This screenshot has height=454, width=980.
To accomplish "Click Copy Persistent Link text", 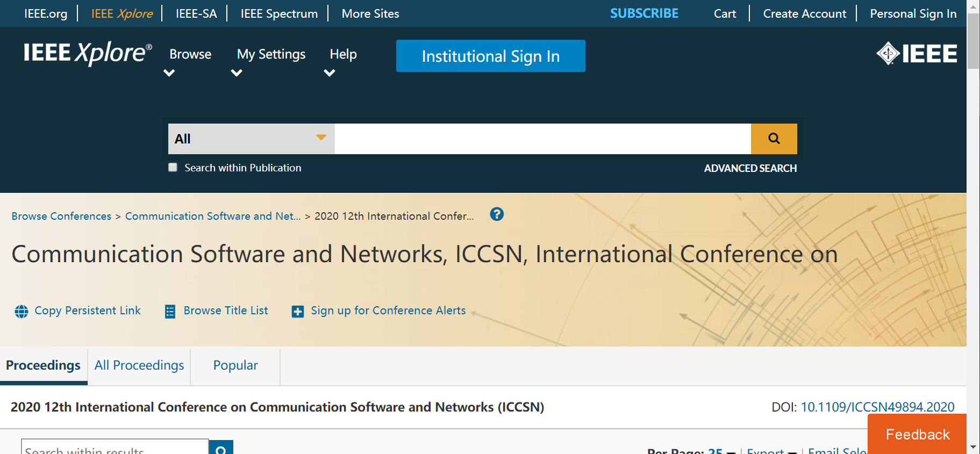I will 88,311.
